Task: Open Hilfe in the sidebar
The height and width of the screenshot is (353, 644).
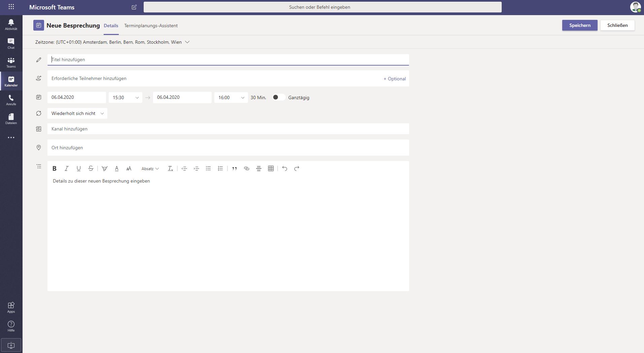Action: click(11, 326)
